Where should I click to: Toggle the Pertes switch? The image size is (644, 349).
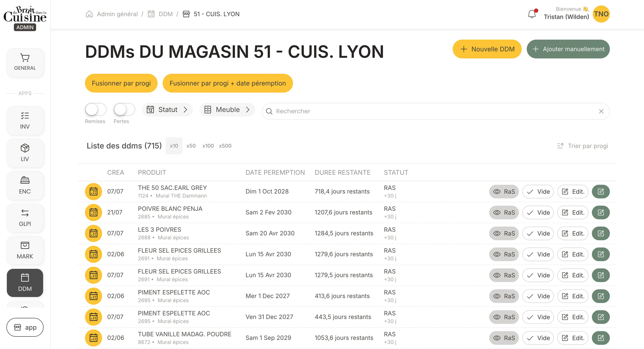pos(124,110)
